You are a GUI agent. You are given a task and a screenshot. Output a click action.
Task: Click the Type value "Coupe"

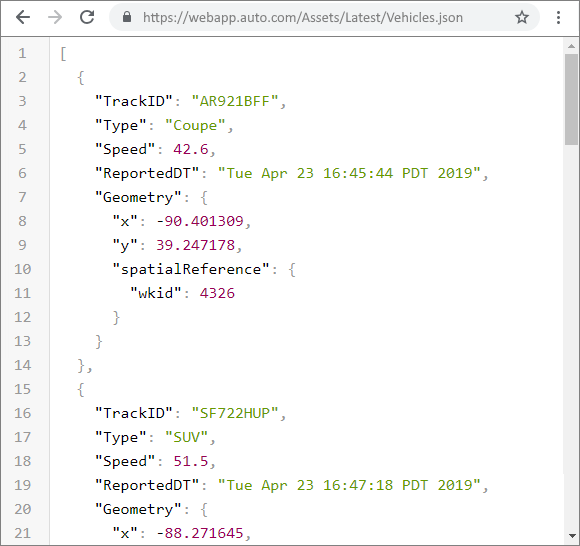[x=195, y=125]
